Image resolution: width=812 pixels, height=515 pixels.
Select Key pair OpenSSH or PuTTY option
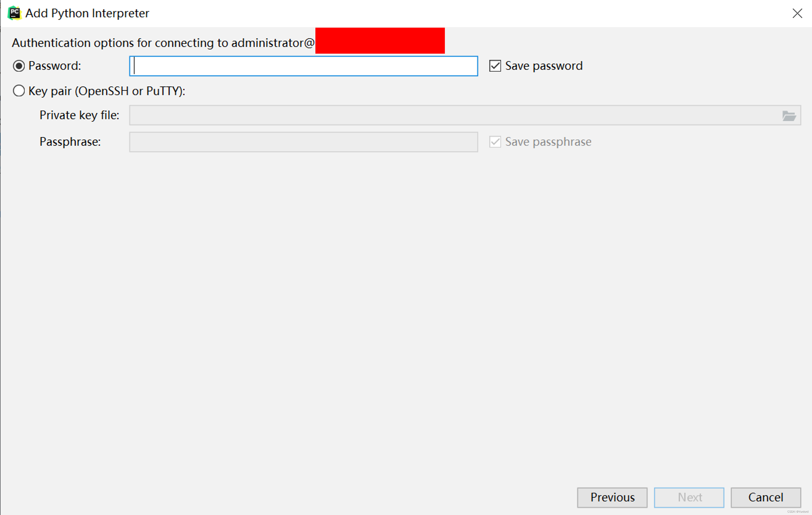[x=19, y=91]
